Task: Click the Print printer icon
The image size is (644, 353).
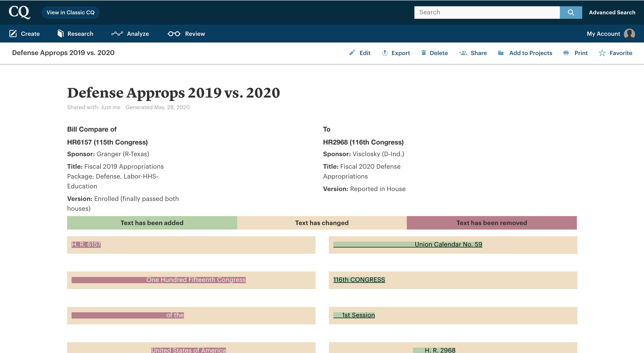Action: point(566,53)
